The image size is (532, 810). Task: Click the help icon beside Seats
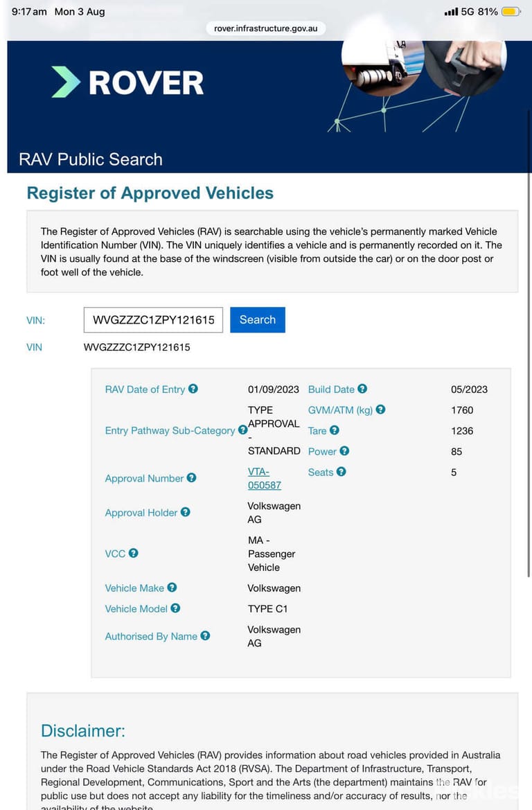coord(342,471)
